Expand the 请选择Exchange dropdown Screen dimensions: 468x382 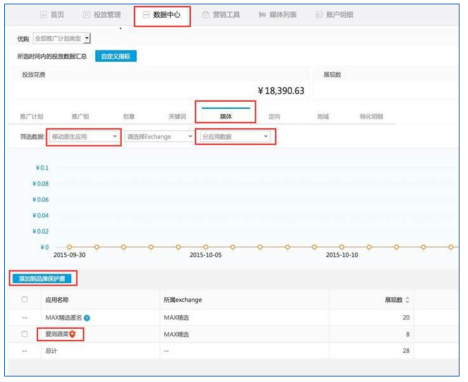159,137
